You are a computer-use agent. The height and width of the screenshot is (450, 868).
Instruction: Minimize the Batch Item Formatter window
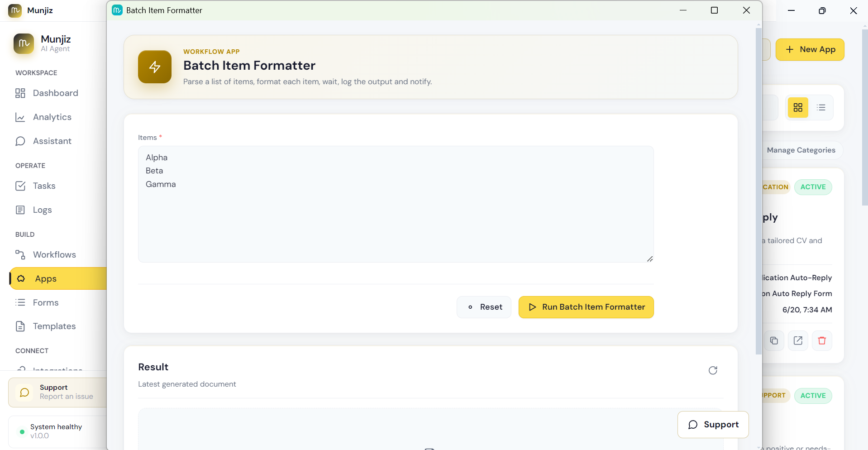pos(683,10)
